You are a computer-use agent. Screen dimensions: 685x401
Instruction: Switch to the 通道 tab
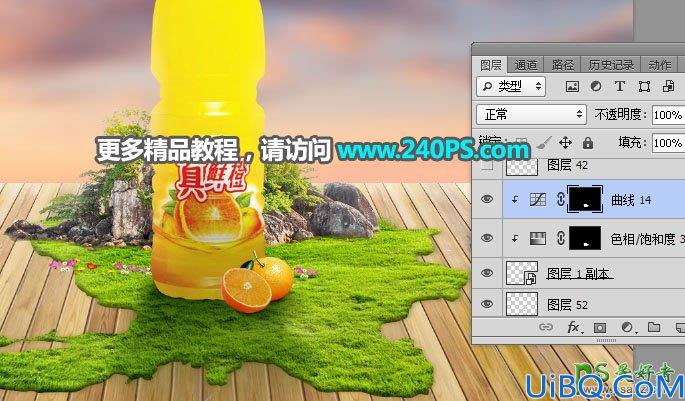tap(526, 65)
